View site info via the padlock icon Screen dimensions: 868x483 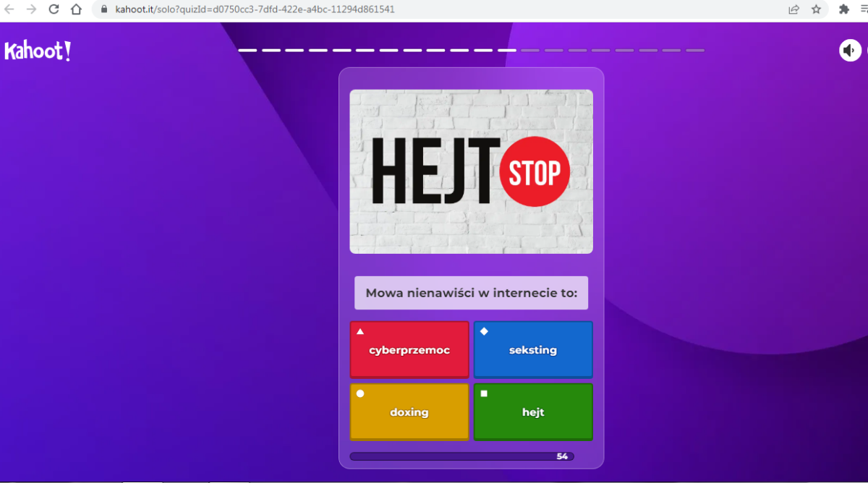coord(103,9)
